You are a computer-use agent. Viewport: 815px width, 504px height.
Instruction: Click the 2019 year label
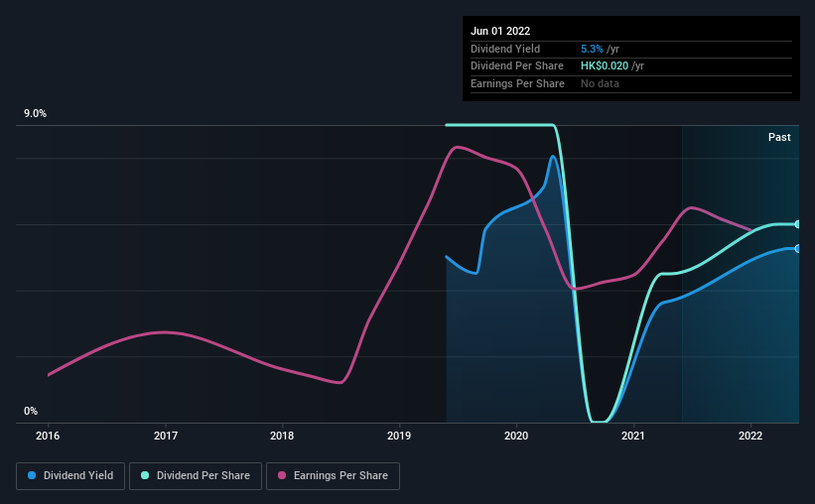(x=399, y=436)
